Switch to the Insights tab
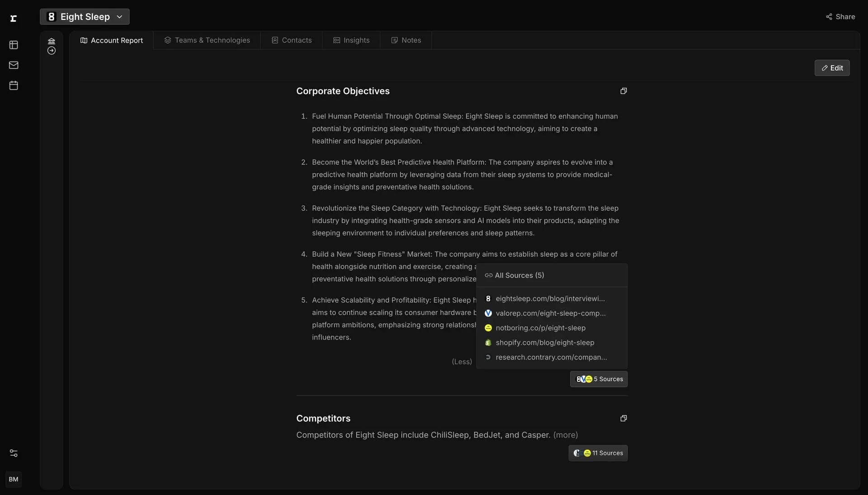This screenshot has width=868, height=495. click(x=351, y=40)
